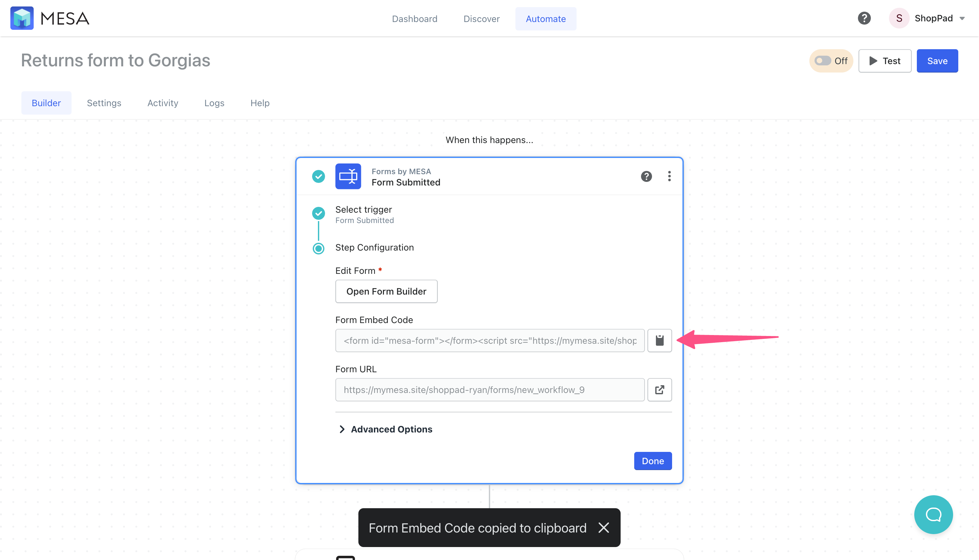Select the Select trigger step label
This screenshot has width=979, height=560.
(x=364, y=209)
